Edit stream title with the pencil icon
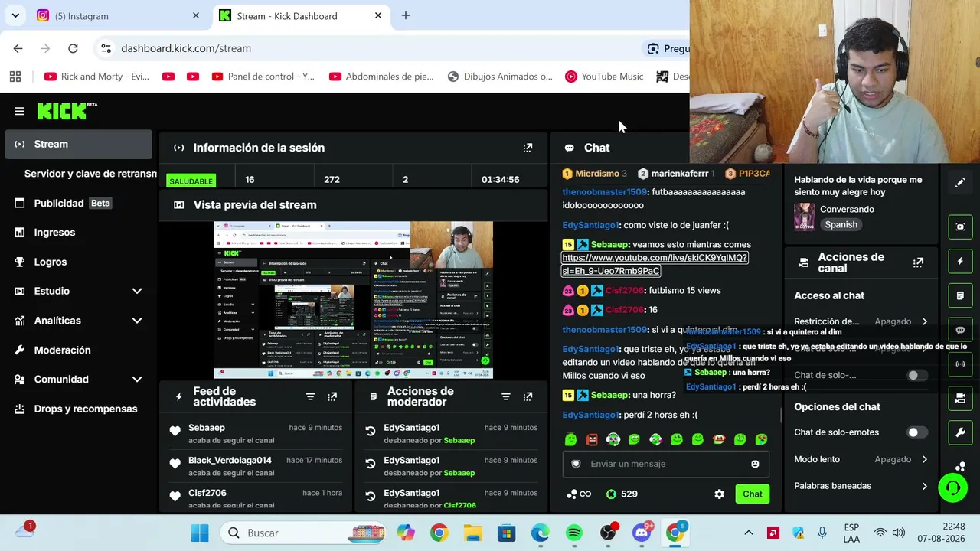 [960, 183]
